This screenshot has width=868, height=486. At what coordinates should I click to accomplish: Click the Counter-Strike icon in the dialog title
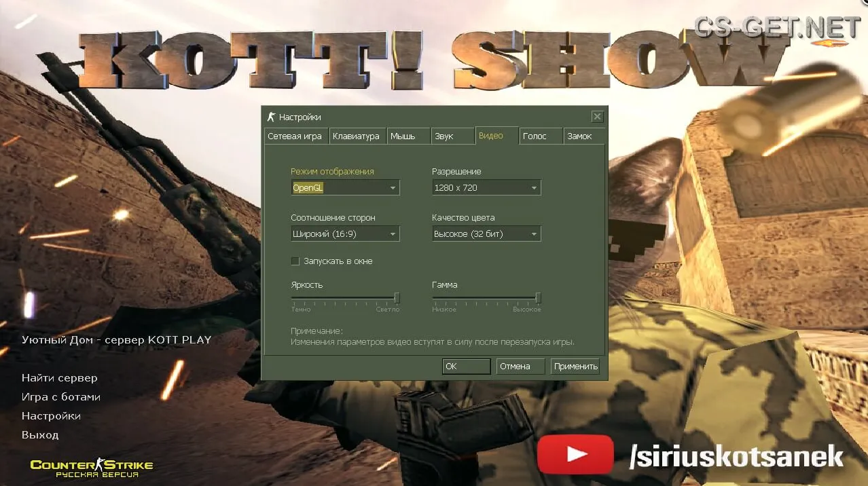click(271, 117)
